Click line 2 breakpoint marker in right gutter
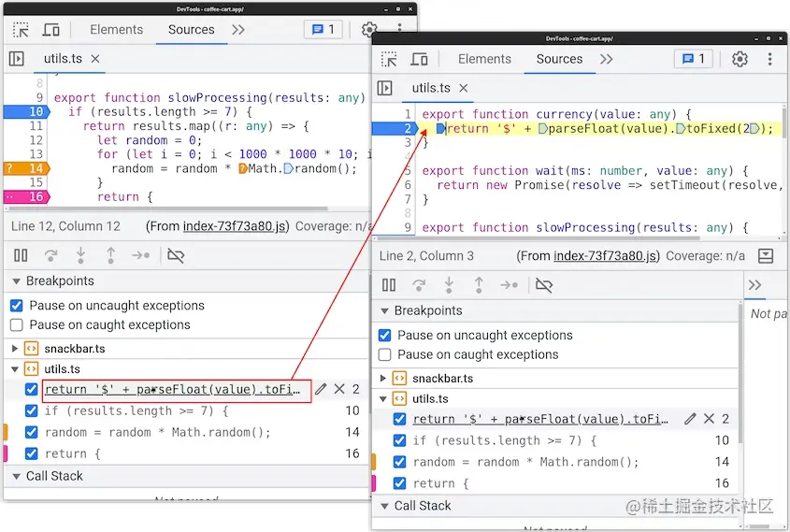This screenshot has height=532, width=790. pos(395,128)
